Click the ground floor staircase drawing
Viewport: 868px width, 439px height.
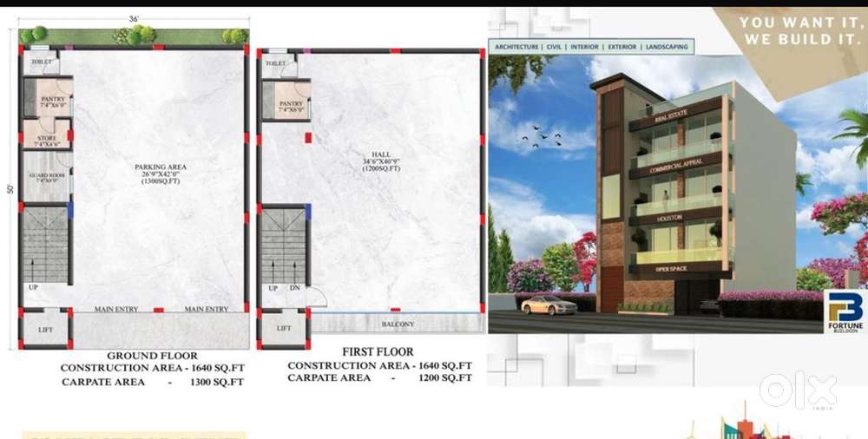tap(45, 244)
